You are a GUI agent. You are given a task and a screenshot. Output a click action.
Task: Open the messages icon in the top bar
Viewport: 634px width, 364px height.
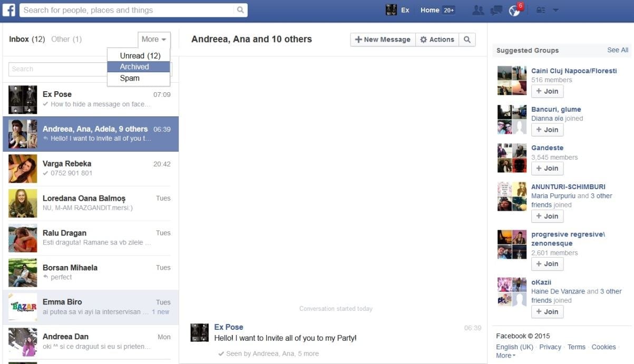tap(496, 10)
